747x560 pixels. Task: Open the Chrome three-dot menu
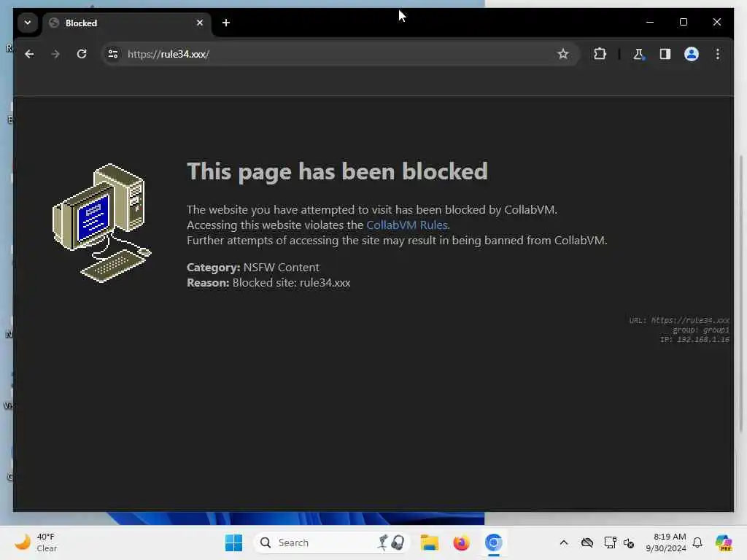[x=718, y=54]
